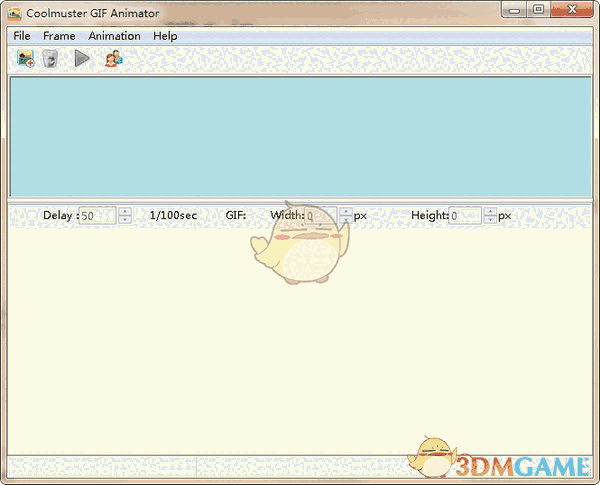Open the Animation menu

(114, 36)
